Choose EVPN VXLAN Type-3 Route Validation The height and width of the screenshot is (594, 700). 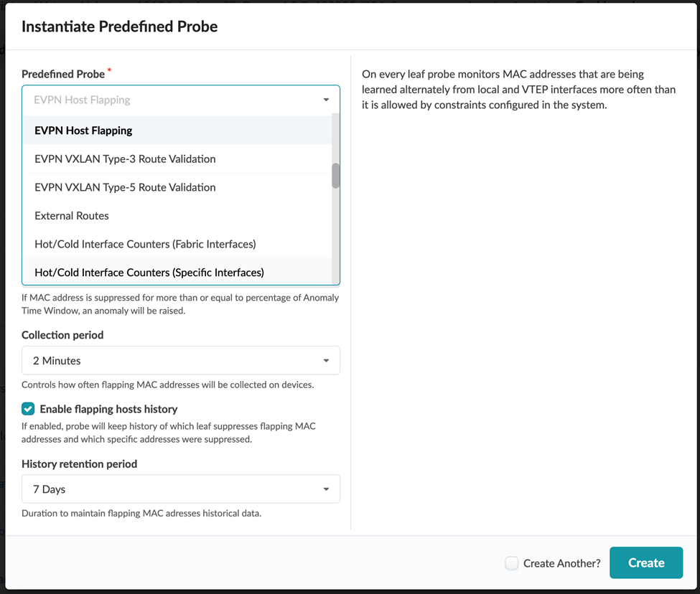125,159
